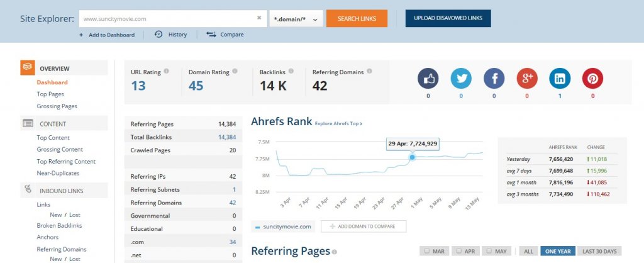Click the Yesterday Ahrefs rank 7,656,420
The height and width of the screenshot is (263, 644).
pyautogui.click(x=560, y=159)
